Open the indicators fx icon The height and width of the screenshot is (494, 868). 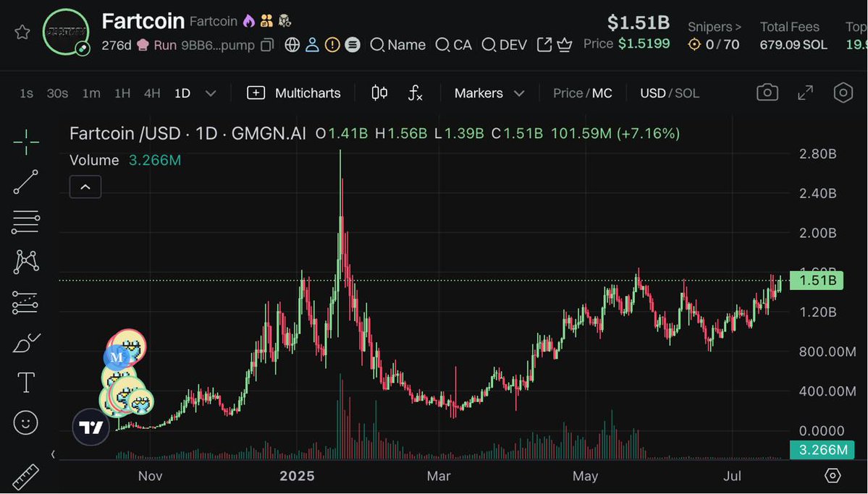tap(416, 93)
